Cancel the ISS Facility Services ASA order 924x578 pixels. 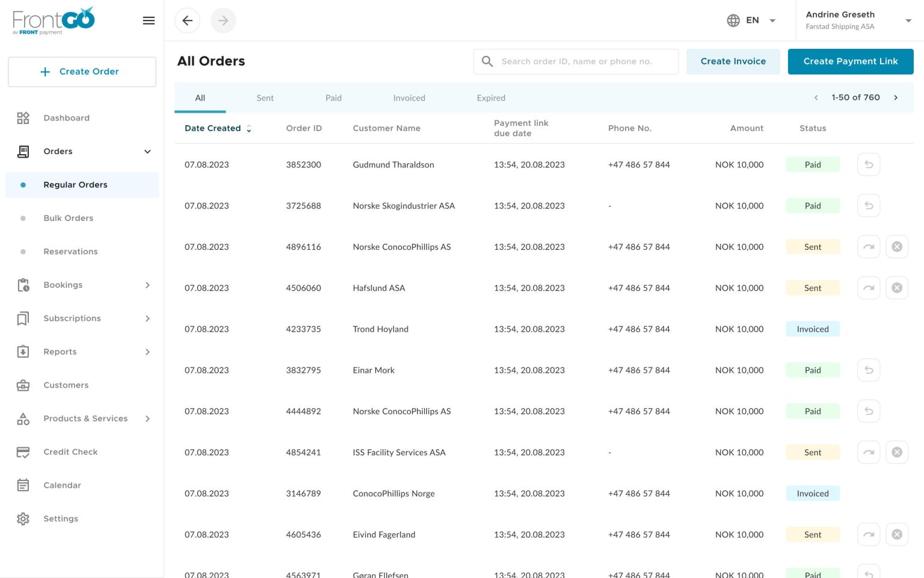tap(896, 452)
